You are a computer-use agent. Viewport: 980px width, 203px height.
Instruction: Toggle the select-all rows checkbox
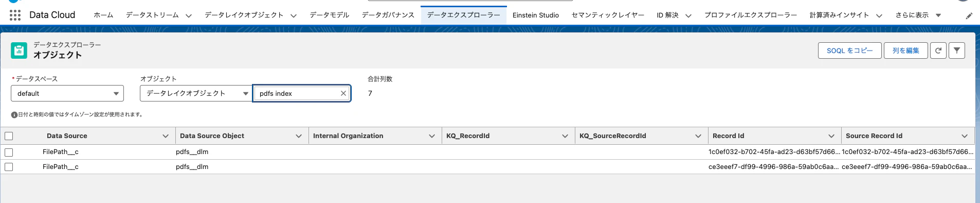[9, 136]
